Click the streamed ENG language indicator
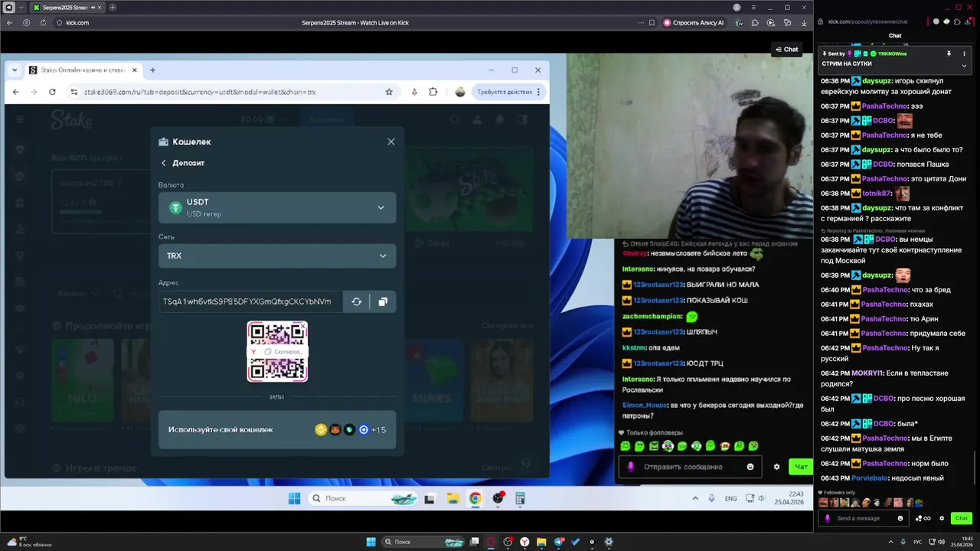Viewport: 980px width, 551px height. (731, 498)
